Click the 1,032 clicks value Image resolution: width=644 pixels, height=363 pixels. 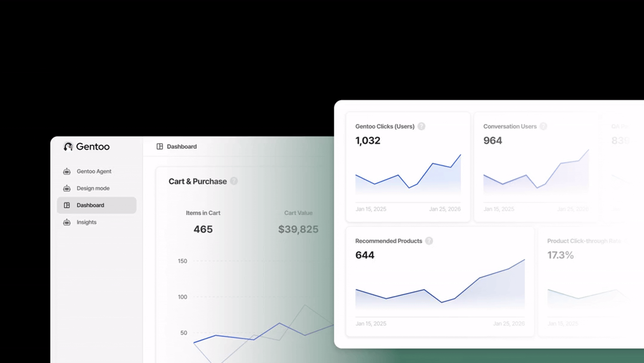[x=368, y=141]
